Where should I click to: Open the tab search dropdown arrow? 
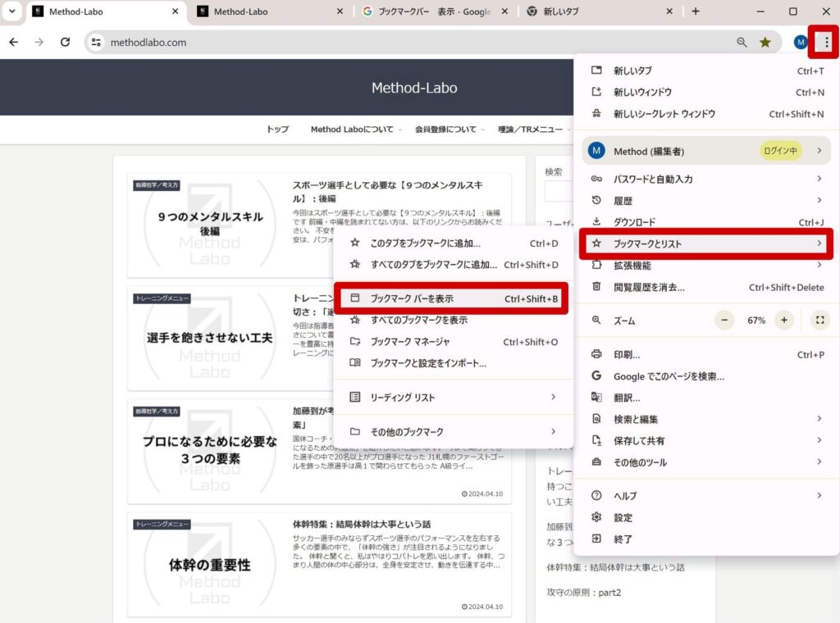11,11
